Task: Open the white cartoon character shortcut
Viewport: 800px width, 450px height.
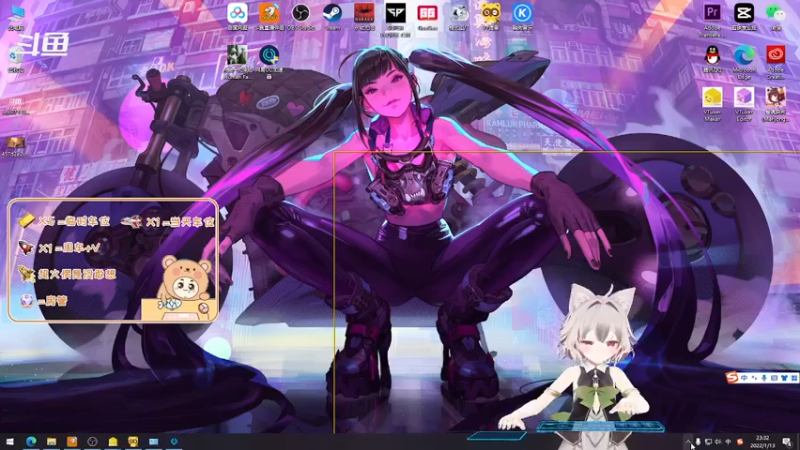Action: 459,16
